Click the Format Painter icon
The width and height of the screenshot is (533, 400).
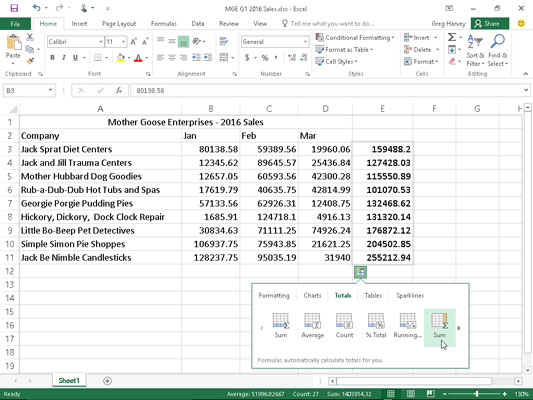coord(30,61)
